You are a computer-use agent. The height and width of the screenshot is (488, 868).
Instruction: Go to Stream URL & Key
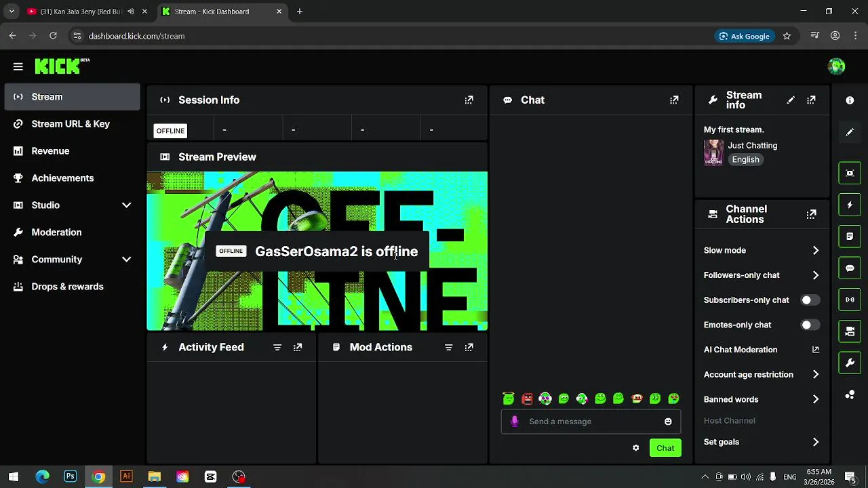pyautogui.click(x=72, y=124)
